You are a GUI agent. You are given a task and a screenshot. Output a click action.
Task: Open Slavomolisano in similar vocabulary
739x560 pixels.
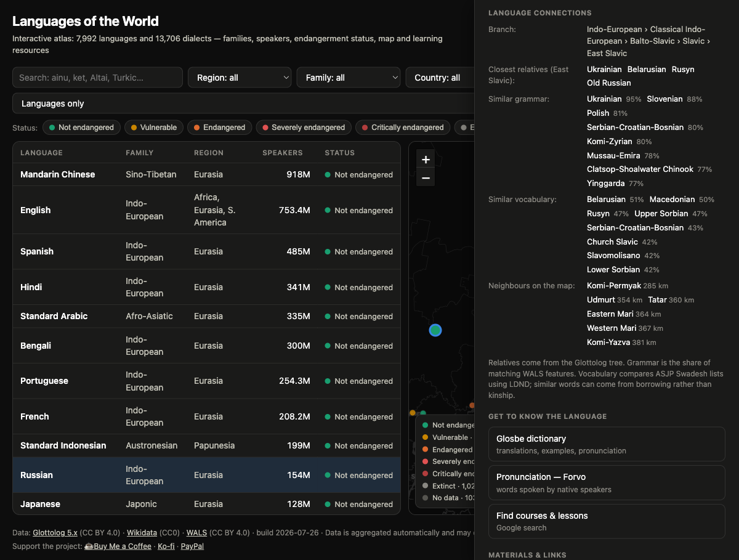click(614, 255)
